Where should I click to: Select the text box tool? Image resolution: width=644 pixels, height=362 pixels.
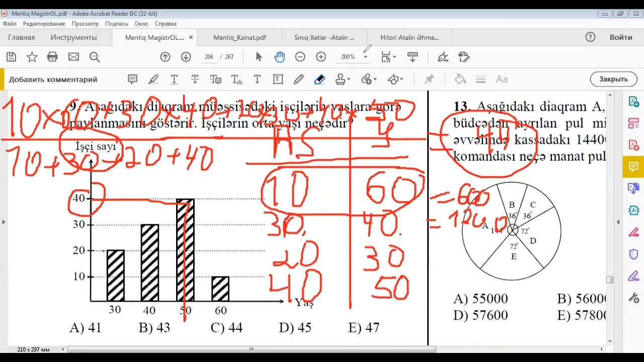[x=278, y=79]
